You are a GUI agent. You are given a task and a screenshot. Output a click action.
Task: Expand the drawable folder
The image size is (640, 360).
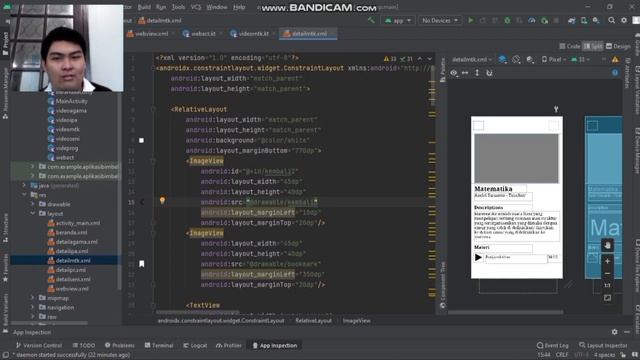pos(32,204)
